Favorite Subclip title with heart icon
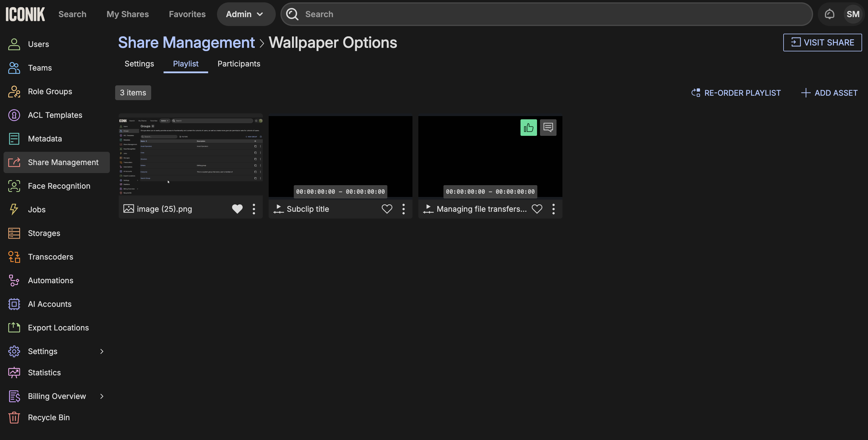The width and height of the screenshot is (868, 440). (387, 209)
